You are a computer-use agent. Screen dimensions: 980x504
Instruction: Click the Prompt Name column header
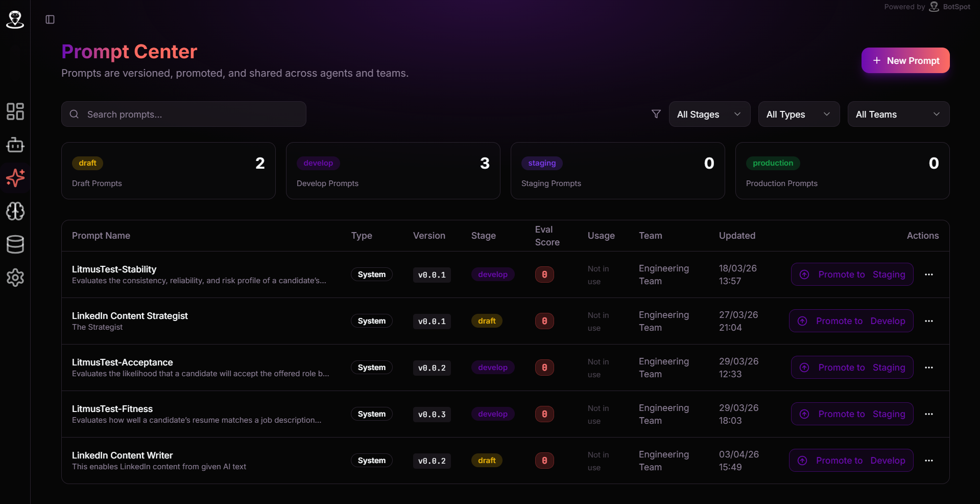point(101,236)
